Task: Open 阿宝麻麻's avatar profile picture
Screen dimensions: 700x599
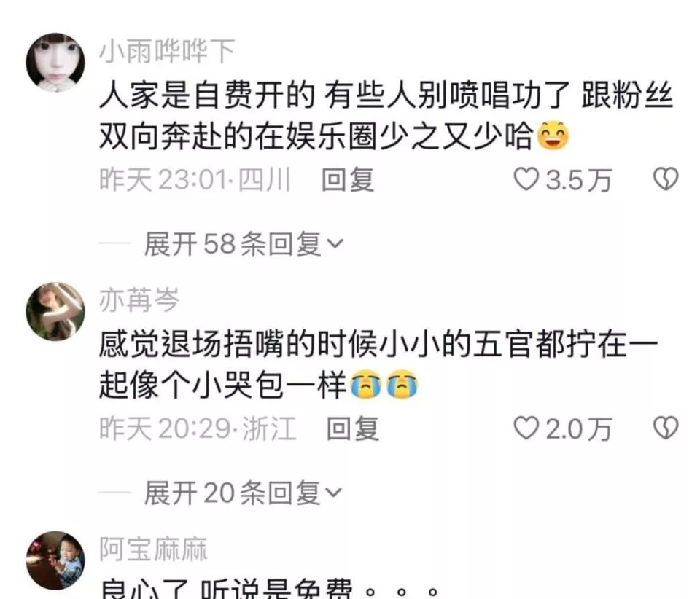Action: pyautogui.click(x=55, y=560)
